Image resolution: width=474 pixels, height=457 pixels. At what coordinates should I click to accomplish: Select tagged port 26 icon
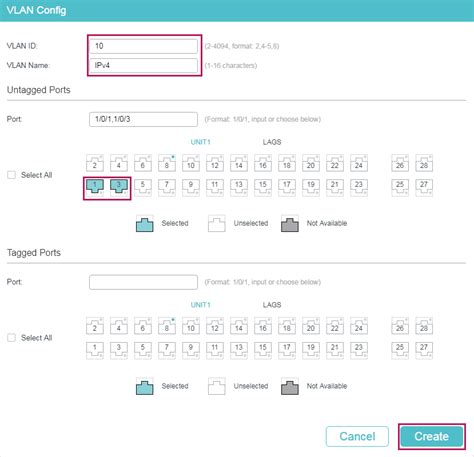(x=400, y=326)
